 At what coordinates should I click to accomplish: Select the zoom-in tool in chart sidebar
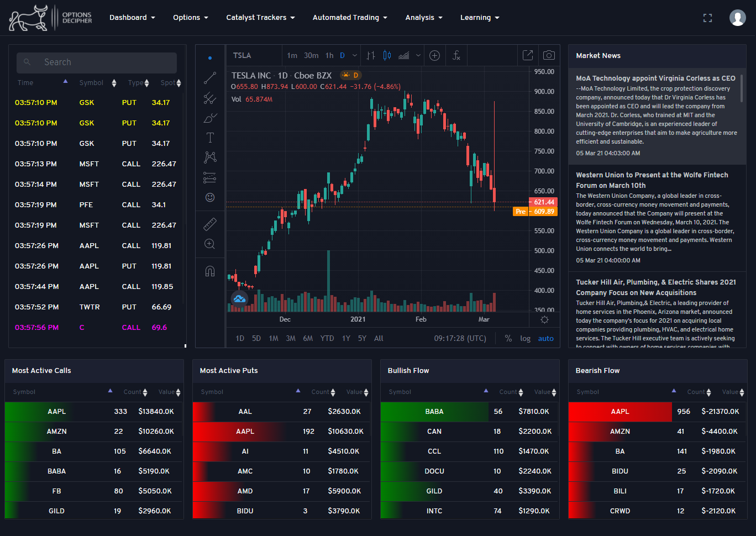(210, 244)
